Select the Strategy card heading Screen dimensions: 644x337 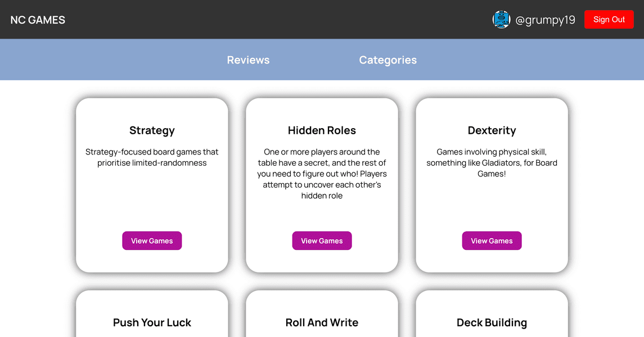click(x=152, y=130)
